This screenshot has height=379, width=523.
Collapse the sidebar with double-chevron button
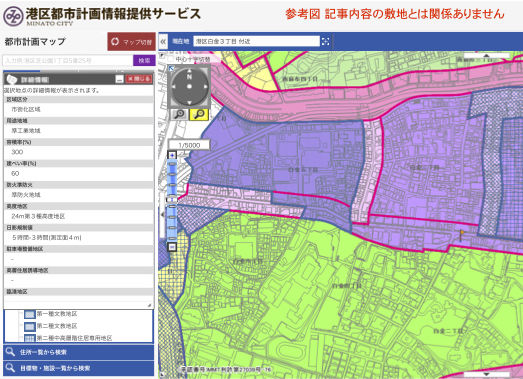pos(163,41)
